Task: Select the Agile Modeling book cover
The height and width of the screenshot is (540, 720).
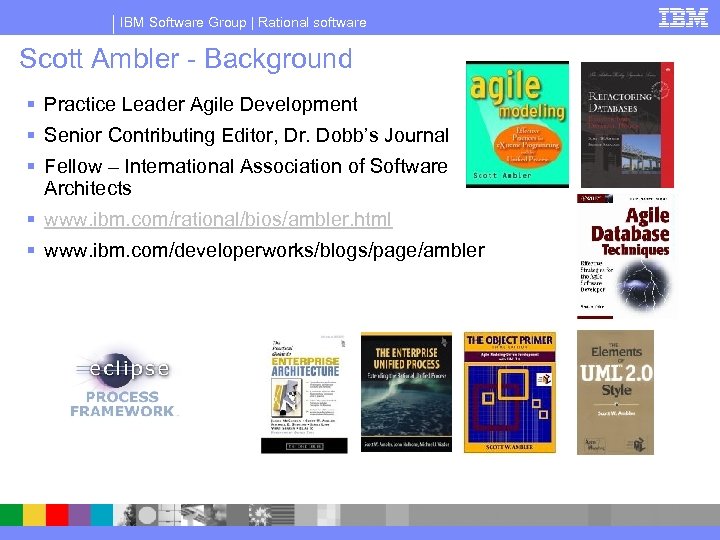Action: (518, 124)
